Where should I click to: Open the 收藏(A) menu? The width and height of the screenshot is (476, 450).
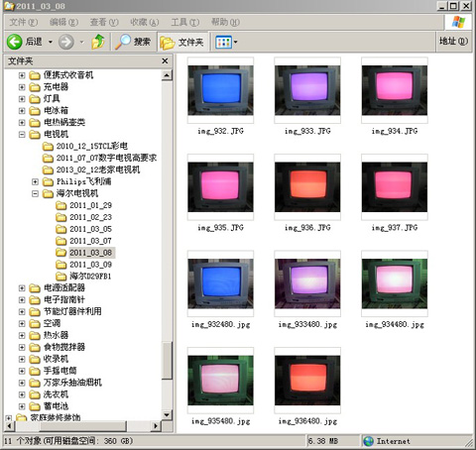click(145, 23)
